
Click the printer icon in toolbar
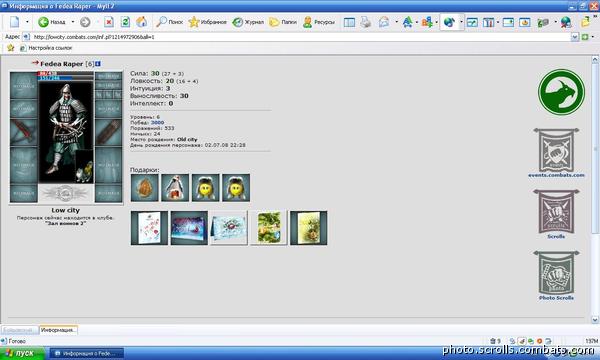365,22
